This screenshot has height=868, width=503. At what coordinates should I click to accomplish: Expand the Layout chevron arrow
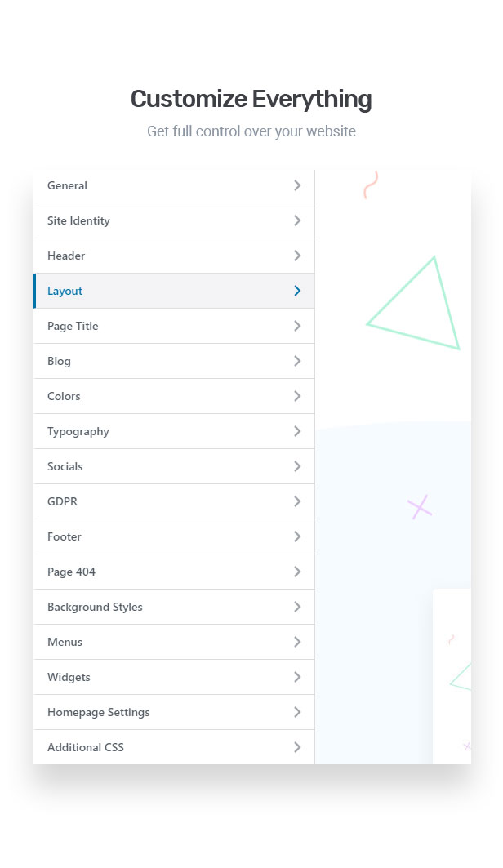tap(297, 291)
